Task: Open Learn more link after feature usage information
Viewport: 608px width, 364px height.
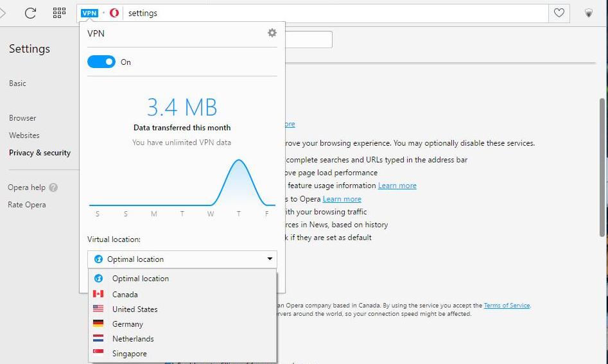Action: [397, 186]
